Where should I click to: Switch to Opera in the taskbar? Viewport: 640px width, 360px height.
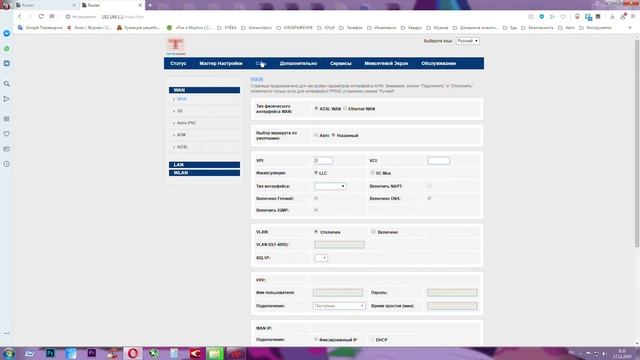(133, 353)
